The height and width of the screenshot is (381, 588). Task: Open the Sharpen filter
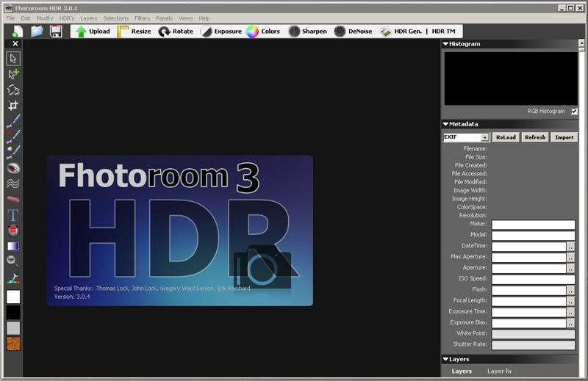(308, 32)
